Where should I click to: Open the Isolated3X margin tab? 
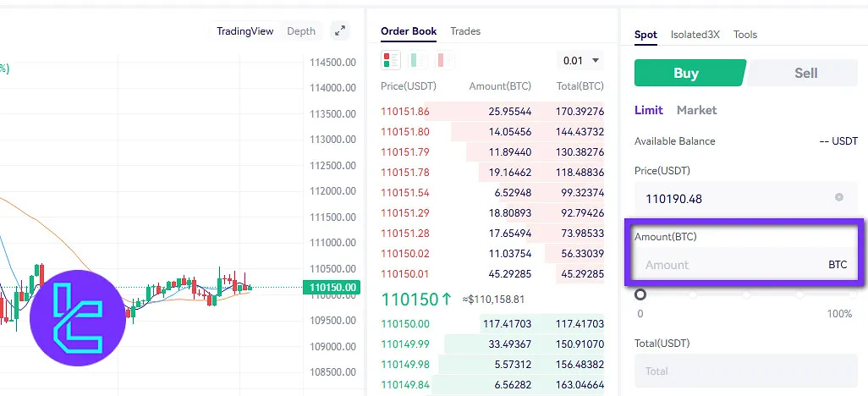point(695,35)
